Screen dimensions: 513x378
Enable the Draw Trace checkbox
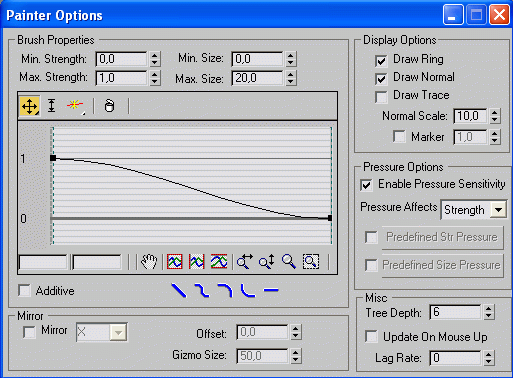pyautogui.click(x=381, y=97)
